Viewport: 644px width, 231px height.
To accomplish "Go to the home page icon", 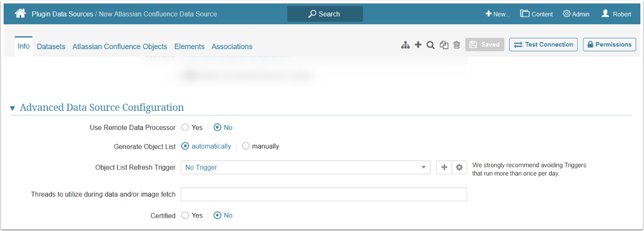I will pyautogui.click(x=20, y=14).
